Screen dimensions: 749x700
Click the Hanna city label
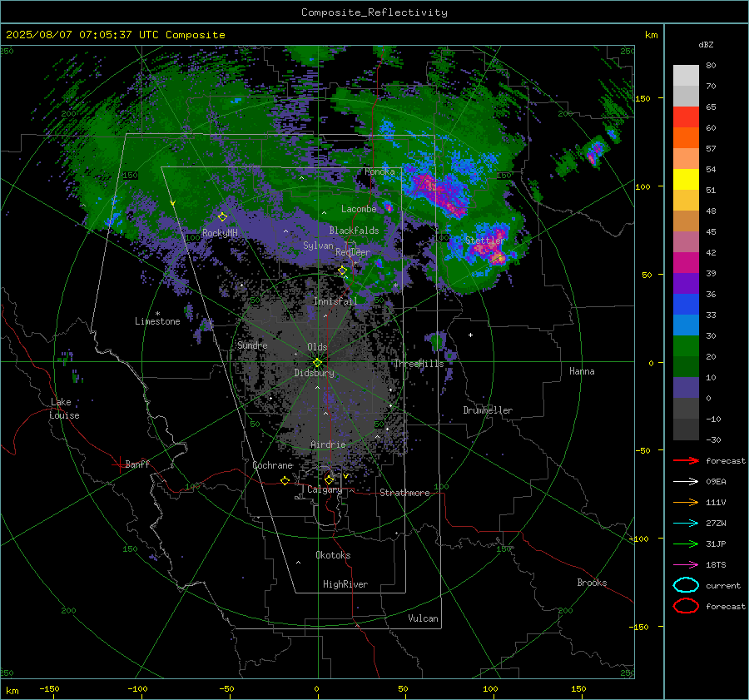point(582,371)
